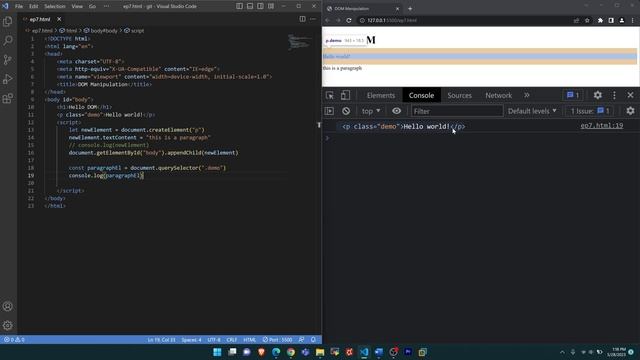Open the VS Code Explorer view

coord(8,21)
